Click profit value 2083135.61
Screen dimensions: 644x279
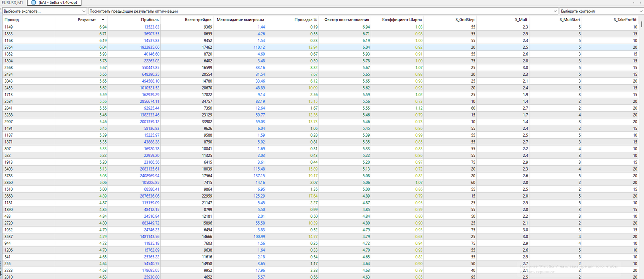(149, 169)
